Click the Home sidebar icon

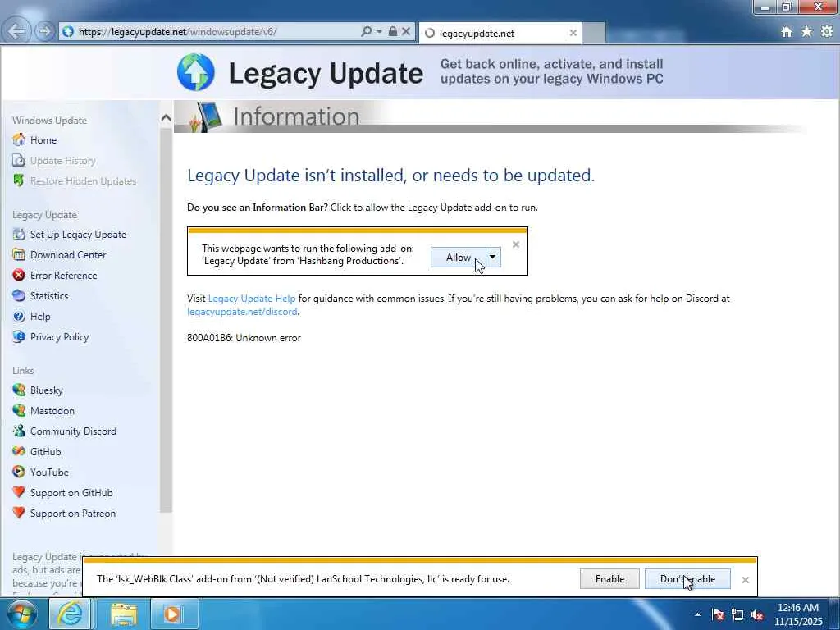tap(19, 139)
